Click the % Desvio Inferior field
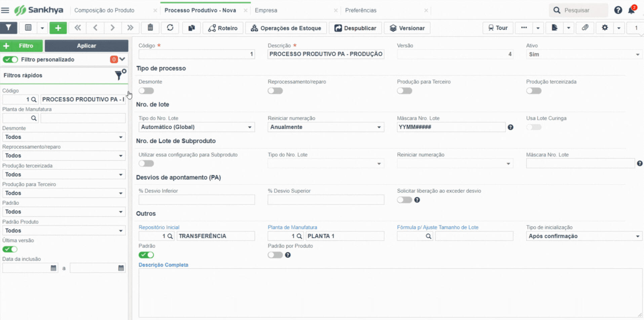Screen dimensions: 644x320 point(197,200)
